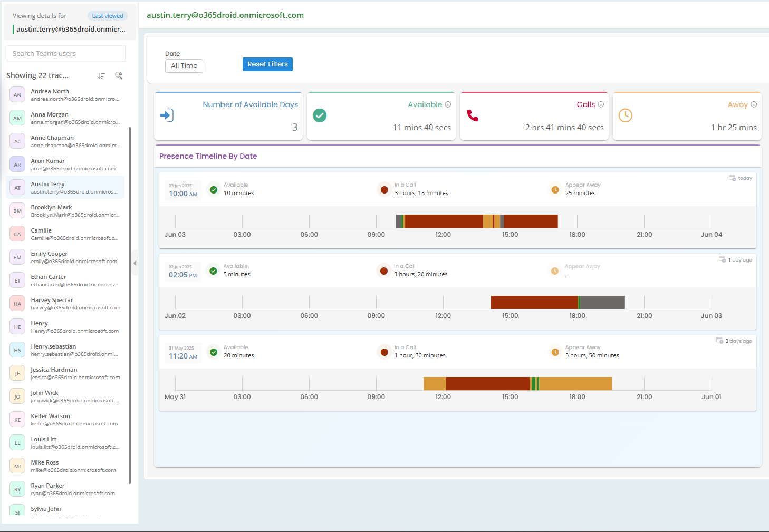
Task: Click the sort icon above the Teams users list
Action: pyautogui.click(x=101, y=75)
